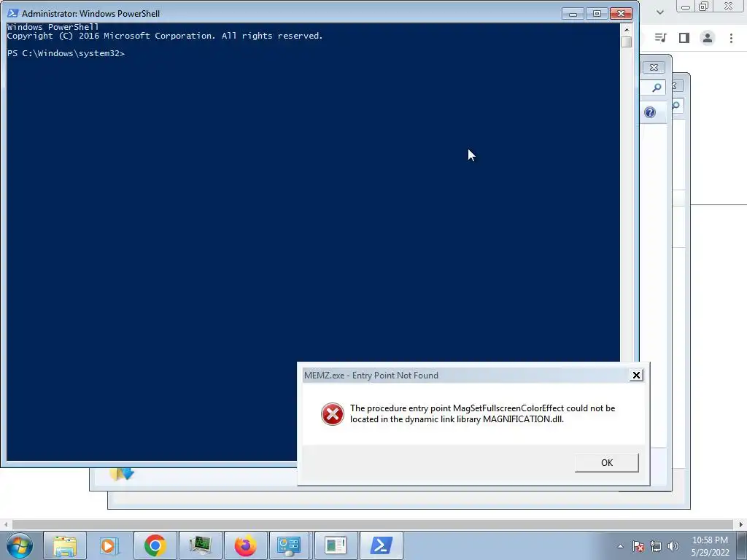Open the Chrome profile avatar
Screen dimensions: 747x560
708,38
